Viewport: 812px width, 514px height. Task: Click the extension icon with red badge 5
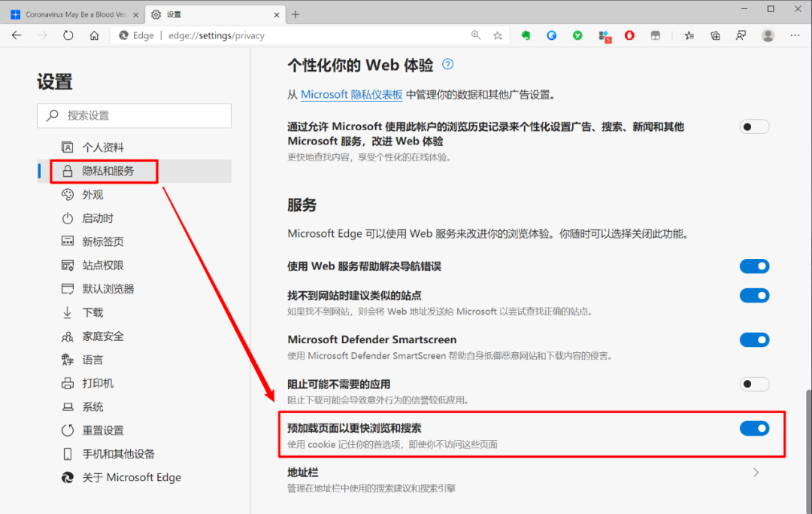pyautogui.click(x=602, y=35)
